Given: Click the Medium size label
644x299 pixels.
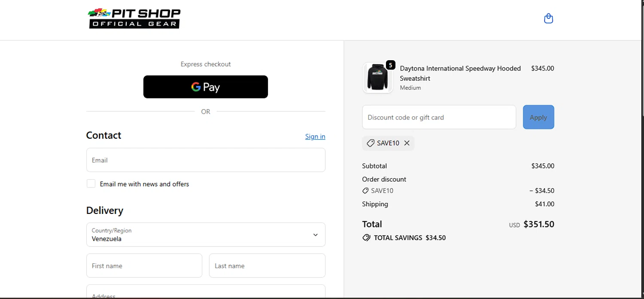Looking at the screenshot, I should (x=410, y=88).
